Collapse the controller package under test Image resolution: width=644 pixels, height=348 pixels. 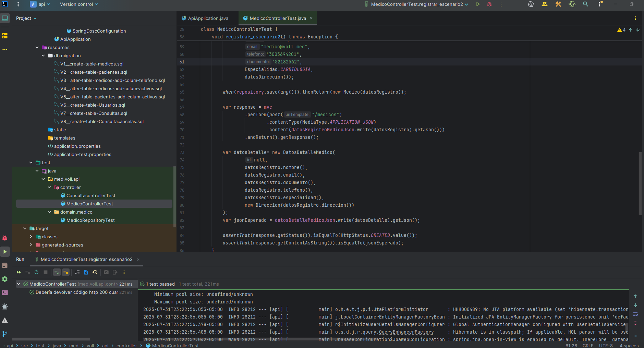click(x=49, y=187)
